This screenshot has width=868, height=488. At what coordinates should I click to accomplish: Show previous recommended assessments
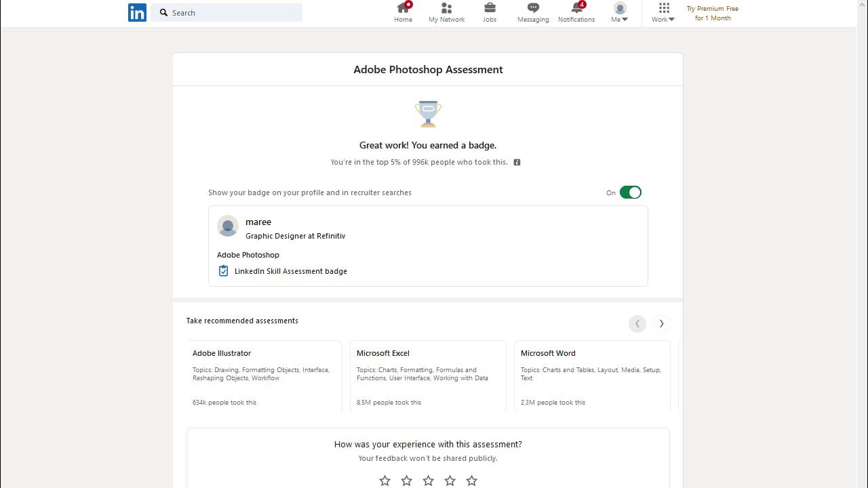click(637, 324)
